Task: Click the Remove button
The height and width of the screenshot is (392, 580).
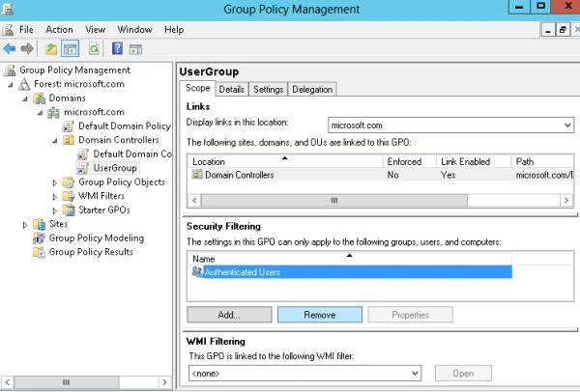Action: [x=320, y=315]
